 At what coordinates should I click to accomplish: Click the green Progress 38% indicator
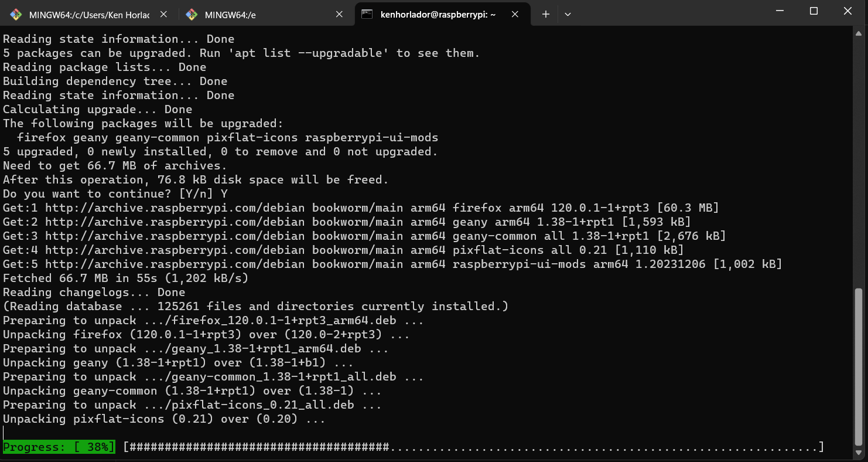pyautogui.click(x=59, y=447)
